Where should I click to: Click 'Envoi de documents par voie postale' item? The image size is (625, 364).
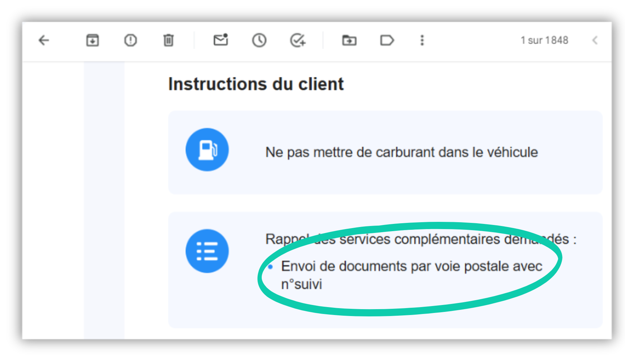(x=412, y=275)
